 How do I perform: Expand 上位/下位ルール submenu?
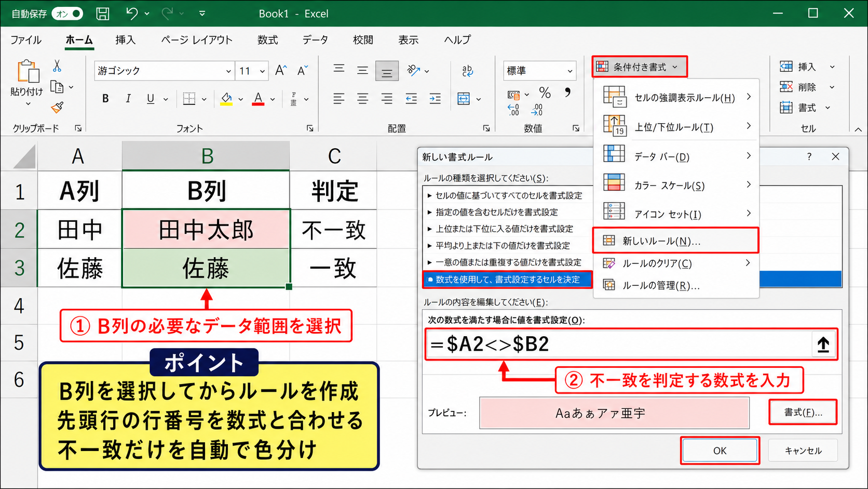point(677,126)
